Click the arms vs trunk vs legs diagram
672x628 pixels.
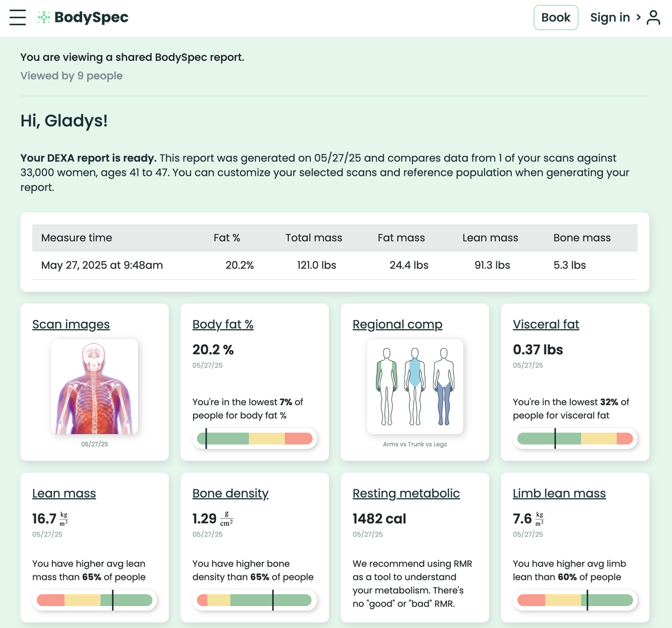click(x=415, y=387)
